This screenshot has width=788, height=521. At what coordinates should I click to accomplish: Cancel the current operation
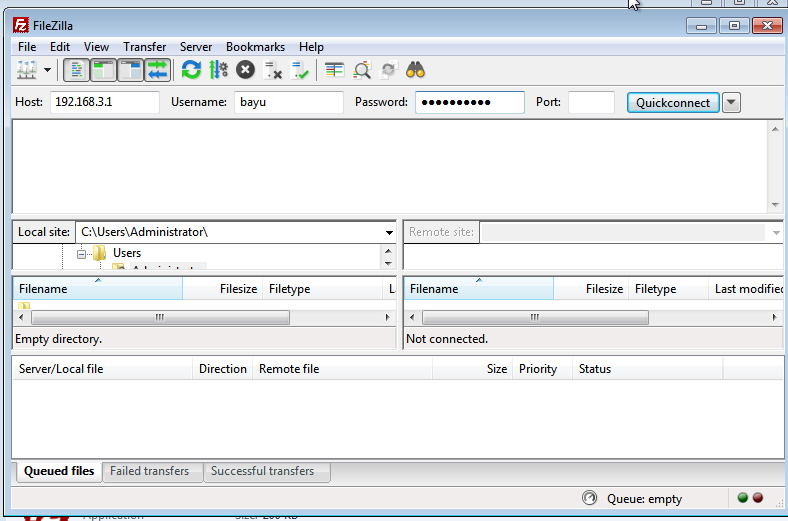click(x=245, y=70)
